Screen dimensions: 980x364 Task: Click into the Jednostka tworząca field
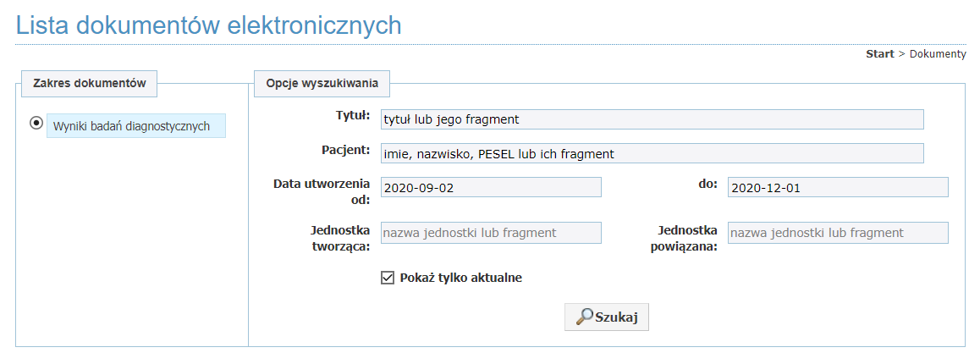[491, 233]
